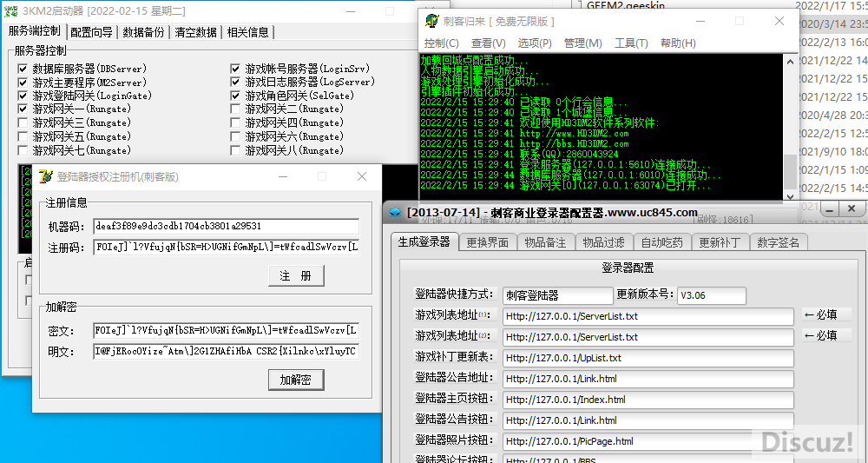
Task: Click the 登陆器快捷方式 input field
Action: click(x=558, y=295)
